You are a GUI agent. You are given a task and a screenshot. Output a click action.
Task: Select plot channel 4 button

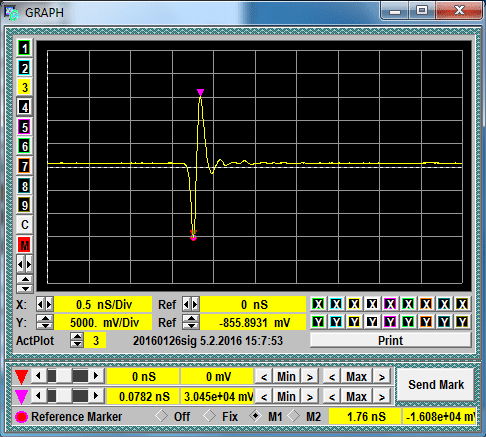(24, 107)
